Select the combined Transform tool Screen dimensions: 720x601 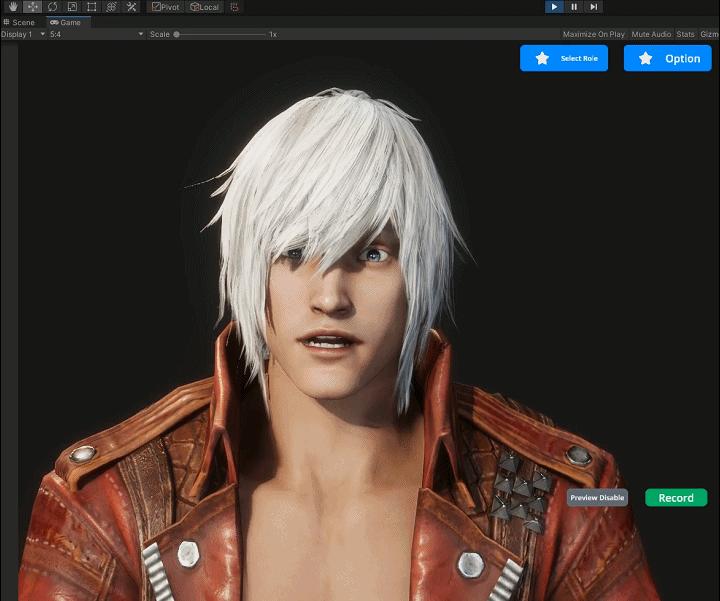pyautogui.click(x=112, y=7)
